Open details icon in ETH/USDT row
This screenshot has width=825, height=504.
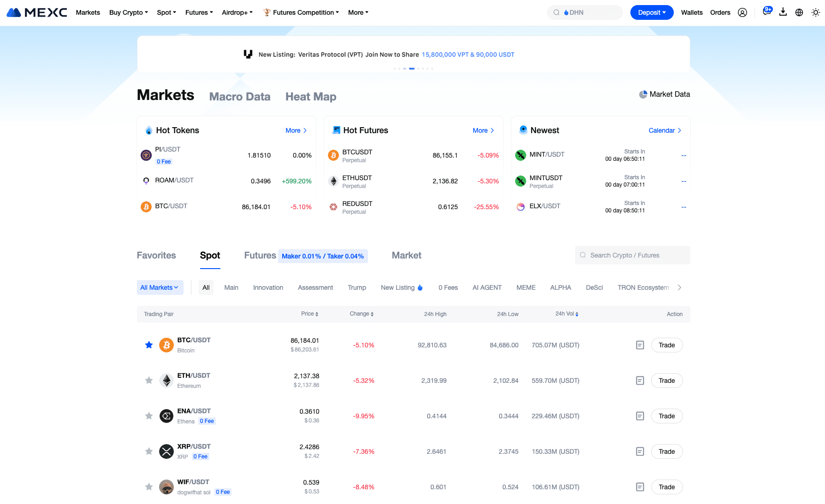point(640,381)
